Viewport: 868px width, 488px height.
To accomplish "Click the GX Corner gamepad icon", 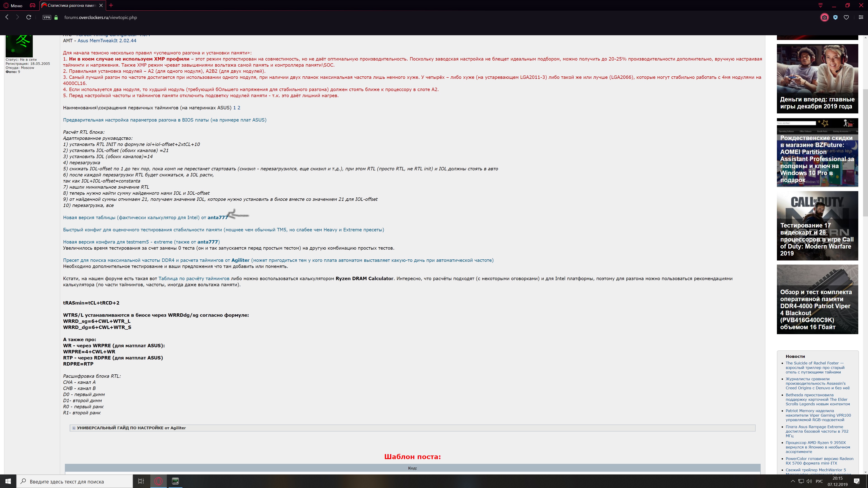I will [x=32, y=5].
